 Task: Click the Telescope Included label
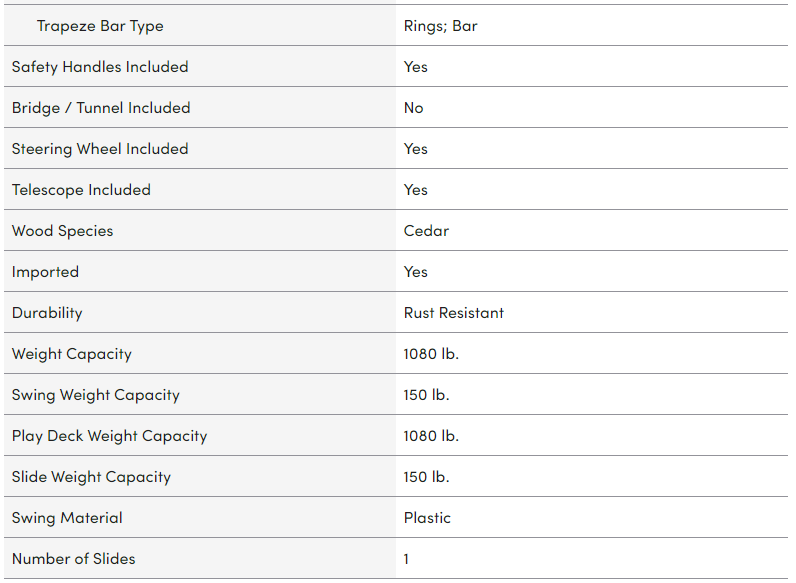pyautogui.click(x=81, y=190)
